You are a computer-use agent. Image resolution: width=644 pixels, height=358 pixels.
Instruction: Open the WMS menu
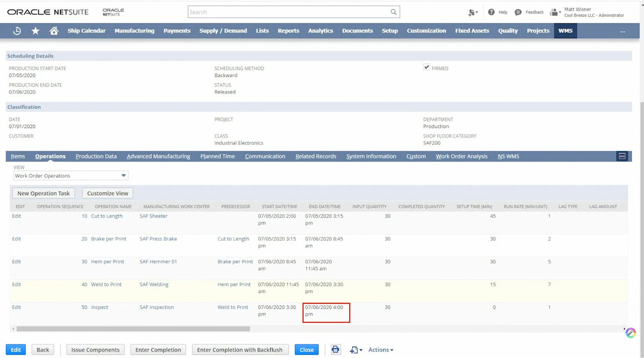coord(565,31)
